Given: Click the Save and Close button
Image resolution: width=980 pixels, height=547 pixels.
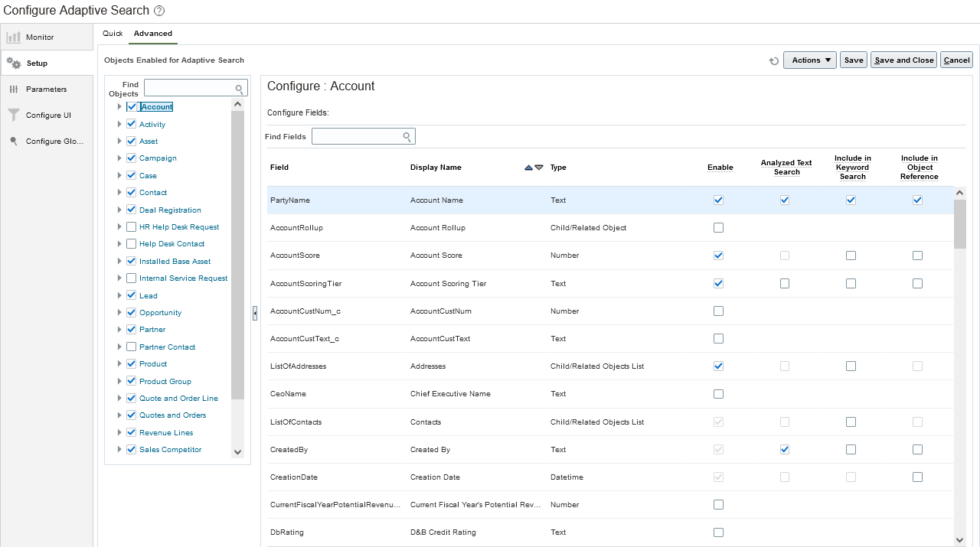Looking at the screenshot, I should tap(904, 60).
